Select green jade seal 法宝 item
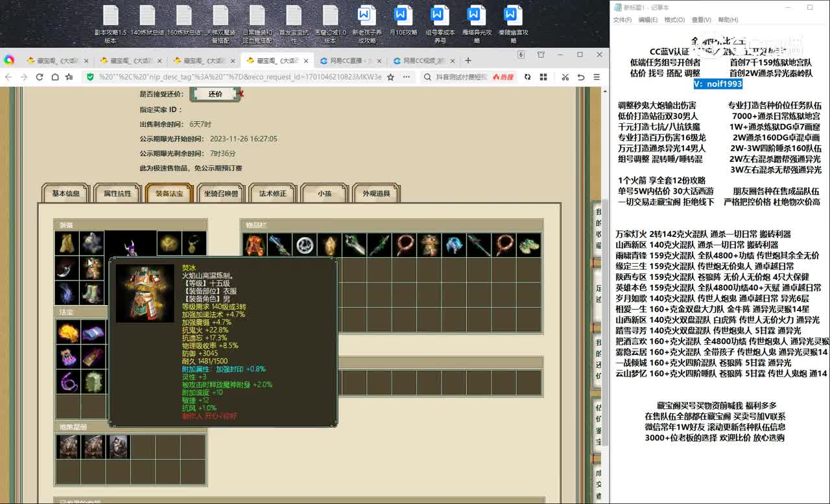This screenshot has width=830, height=504. click(x=92, y=382)
